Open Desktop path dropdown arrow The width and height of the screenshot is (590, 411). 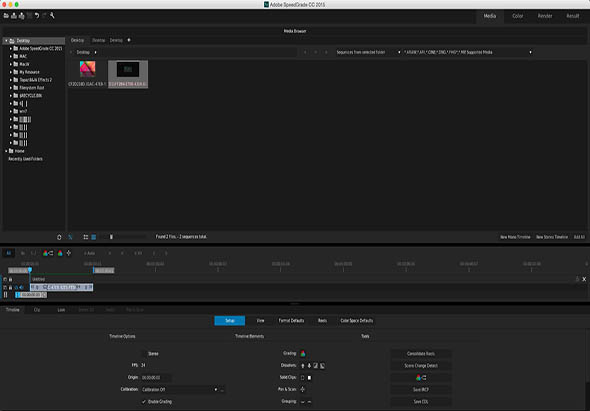[x=96, y=52]
